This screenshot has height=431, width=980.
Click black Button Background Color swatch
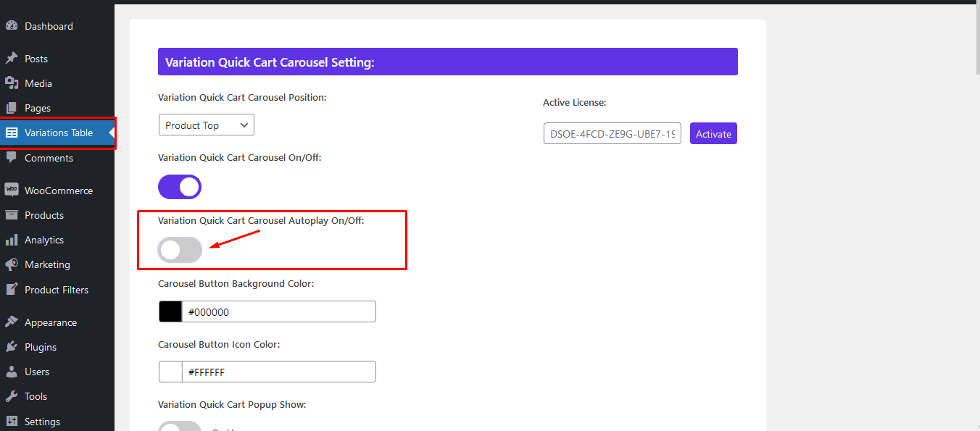pos(170,311)
